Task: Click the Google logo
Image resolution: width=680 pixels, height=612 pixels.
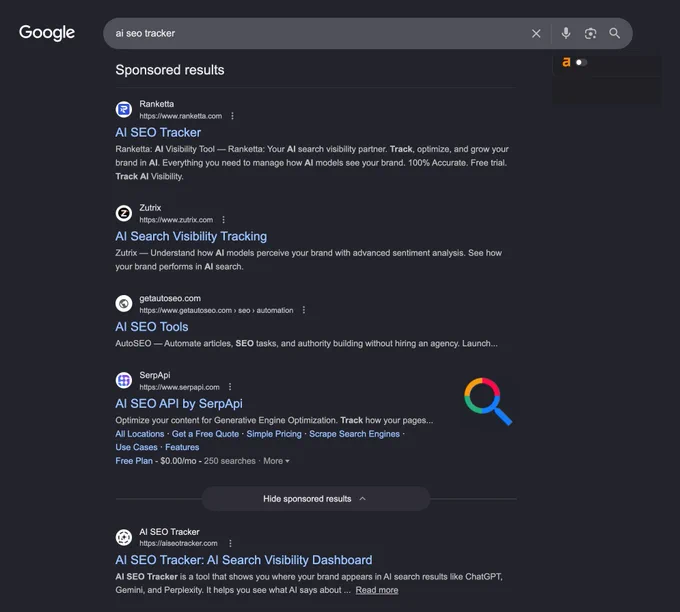Action: (x=47, y=33)
